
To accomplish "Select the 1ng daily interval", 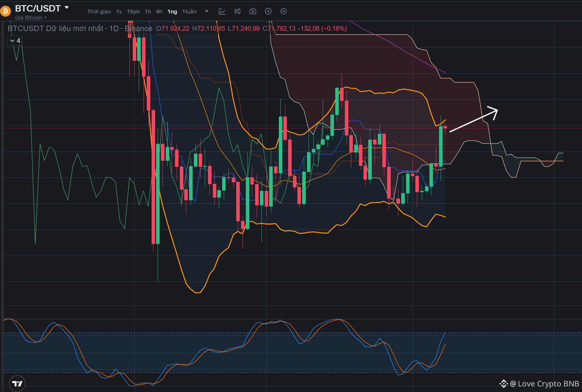I will pos(172,12).
